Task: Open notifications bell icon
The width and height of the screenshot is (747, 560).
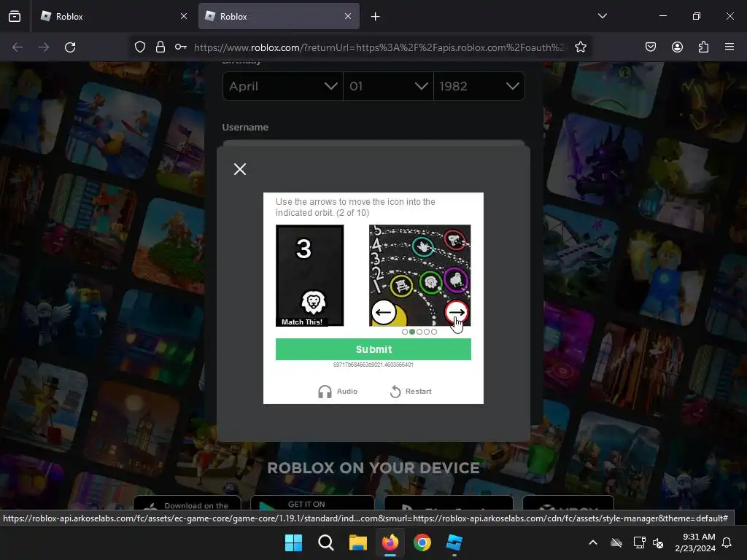Action: [727, 542]
